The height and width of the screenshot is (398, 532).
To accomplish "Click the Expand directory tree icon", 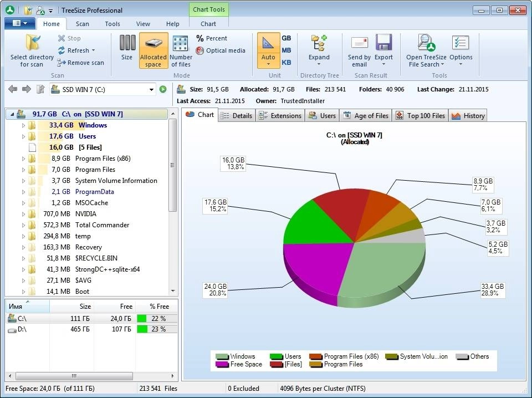I will point(319,43).
